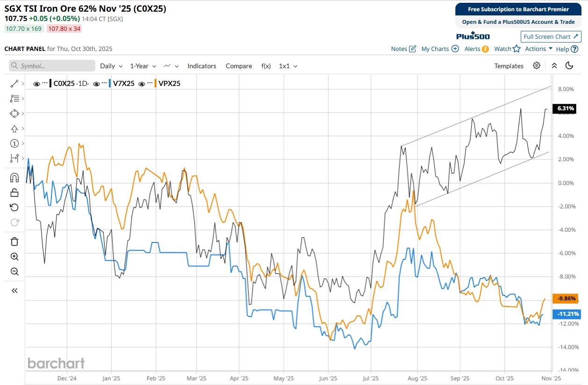Open chart settings gear icon
The width and height of the screenshot is (588, 385).
pos(537,66)
